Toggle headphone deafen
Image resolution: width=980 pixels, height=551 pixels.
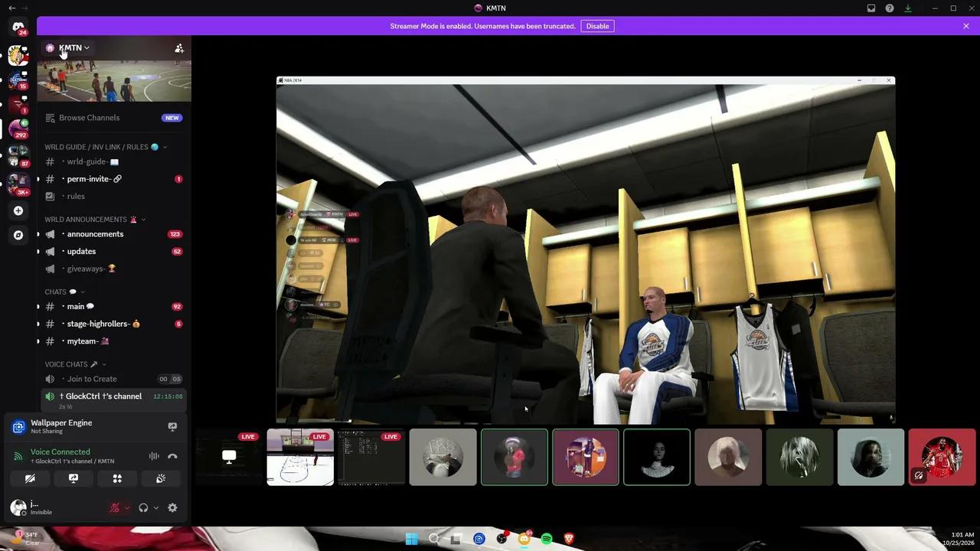pyautogui.click(x=143, y=507)
